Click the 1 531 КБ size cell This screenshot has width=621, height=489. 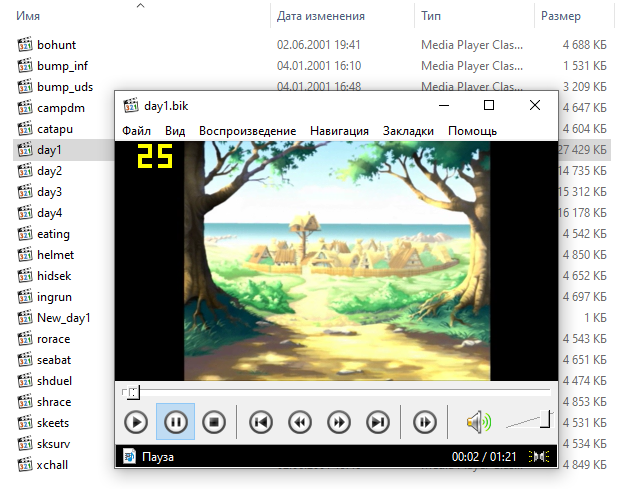(x=585, y=66)
